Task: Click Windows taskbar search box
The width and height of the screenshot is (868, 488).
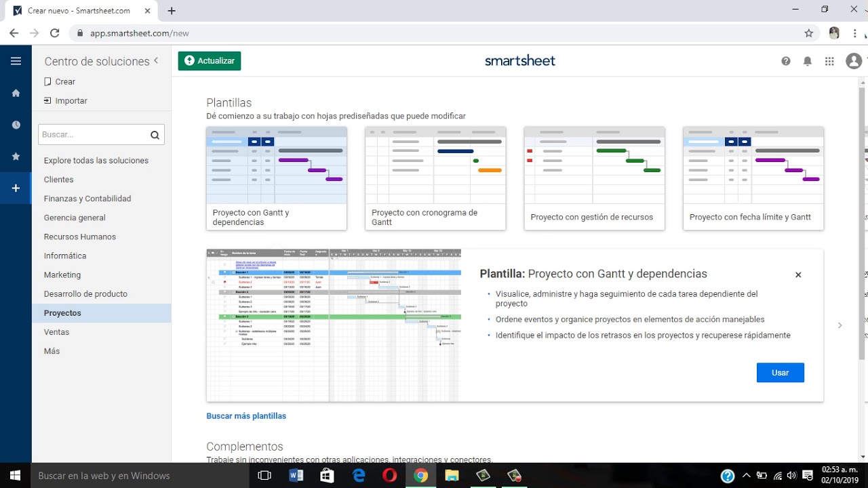Action: (140, 475)
